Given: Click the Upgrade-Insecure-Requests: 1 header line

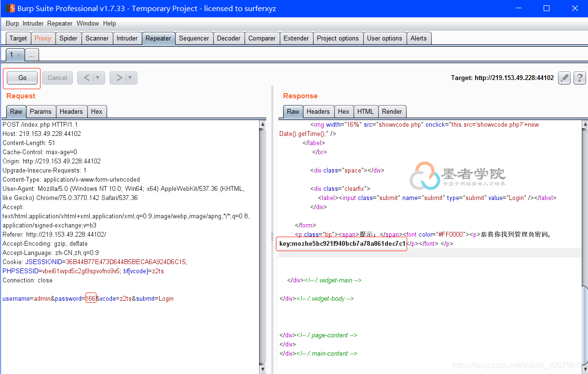Looking at the screenshot, I should pyautogui.click(x=45, y=170).
